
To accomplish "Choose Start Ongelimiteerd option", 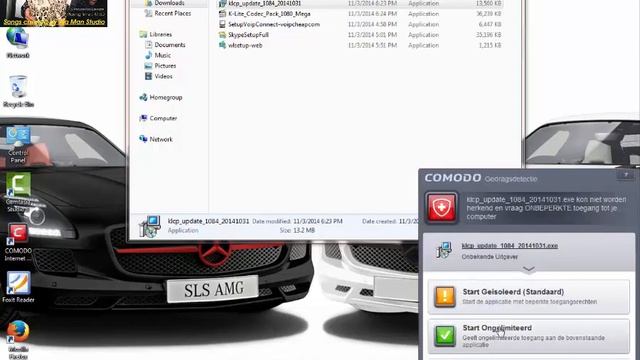I will pyautogui.click(x=529, y=336).
